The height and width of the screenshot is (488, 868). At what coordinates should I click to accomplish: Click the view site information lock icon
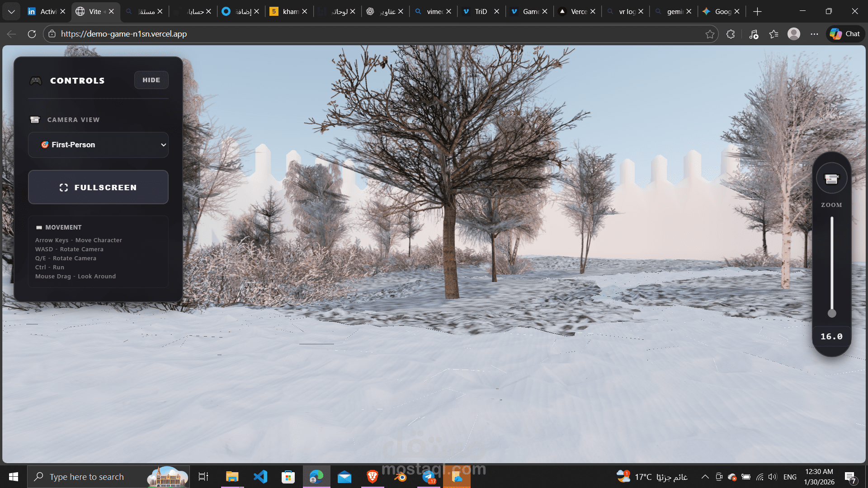point(52,34)
